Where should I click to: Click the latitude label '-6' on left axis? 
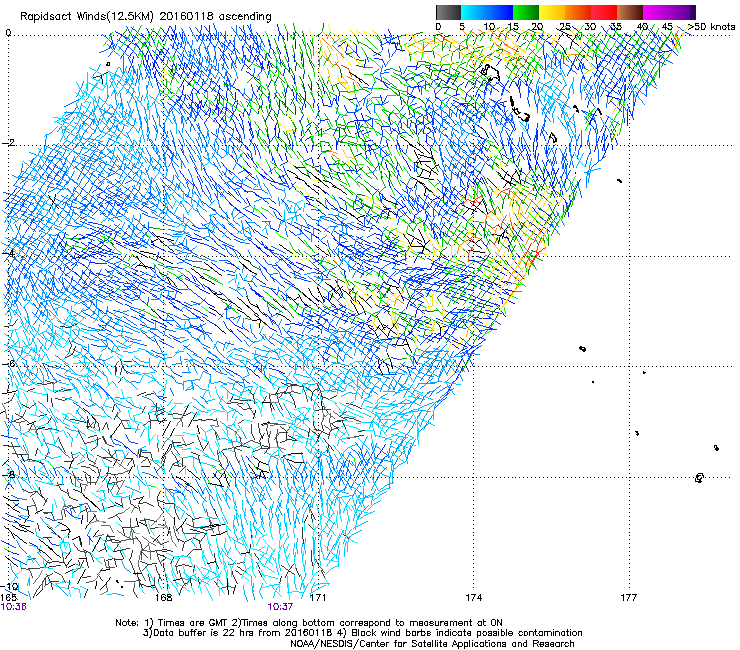[8, 363]
